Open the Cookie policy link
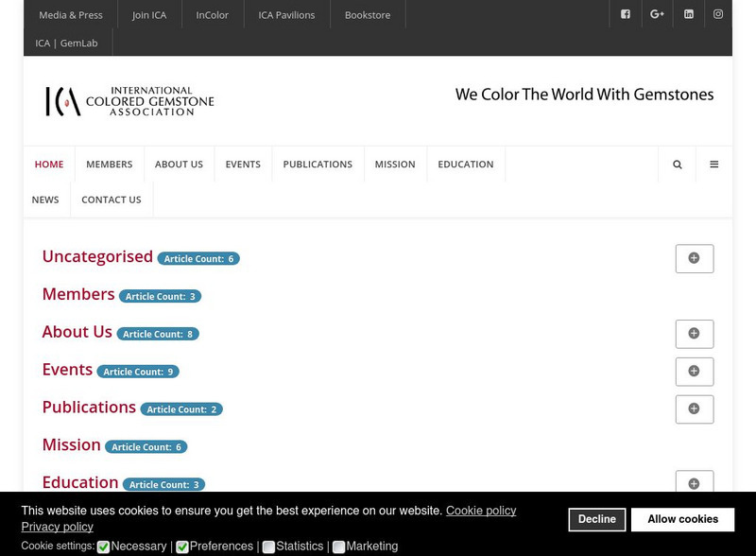 click(x=481, y=511)
